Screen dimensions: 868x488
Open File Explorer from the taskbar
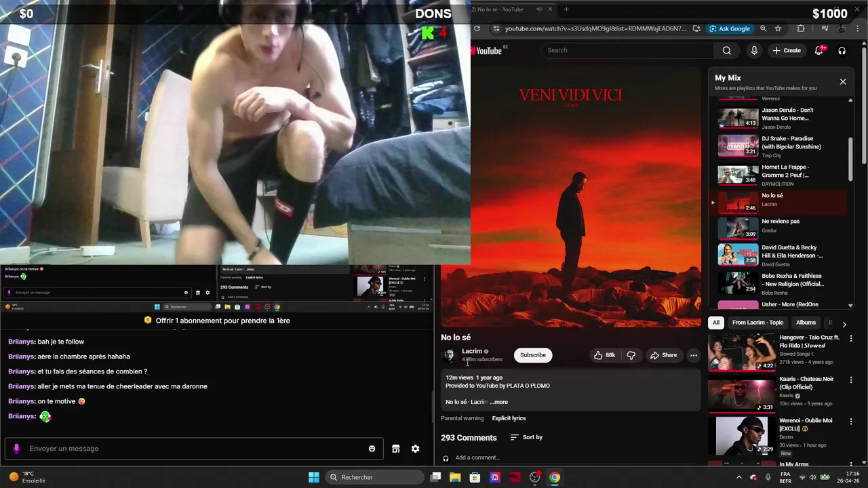coord(455,477)
